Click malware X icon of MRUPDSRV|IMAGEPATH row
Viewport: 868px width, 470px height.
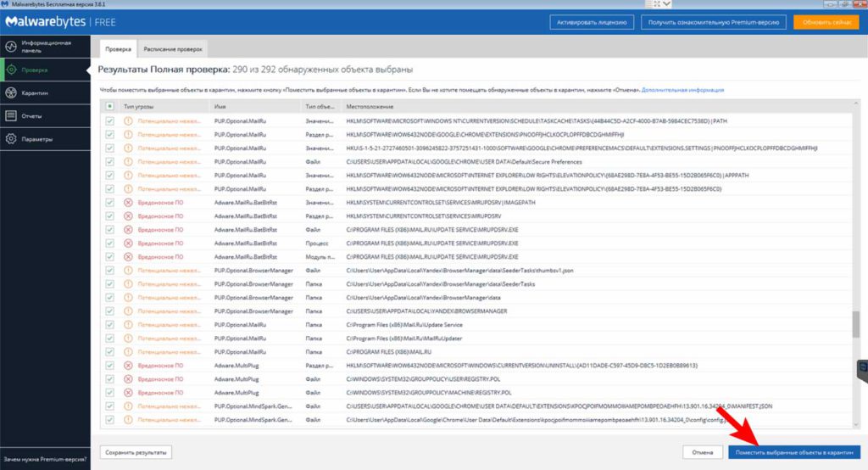(128, 202)
